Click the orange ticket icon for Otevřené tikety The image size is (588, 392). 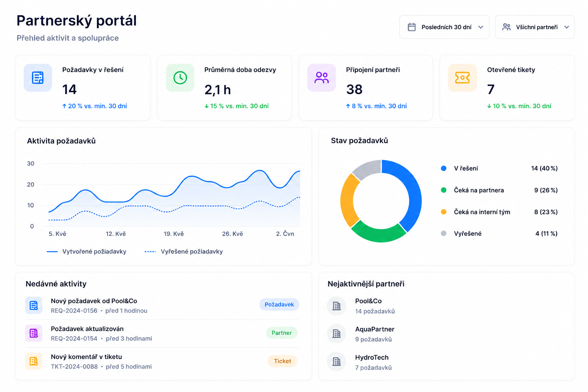coord(462,78)
